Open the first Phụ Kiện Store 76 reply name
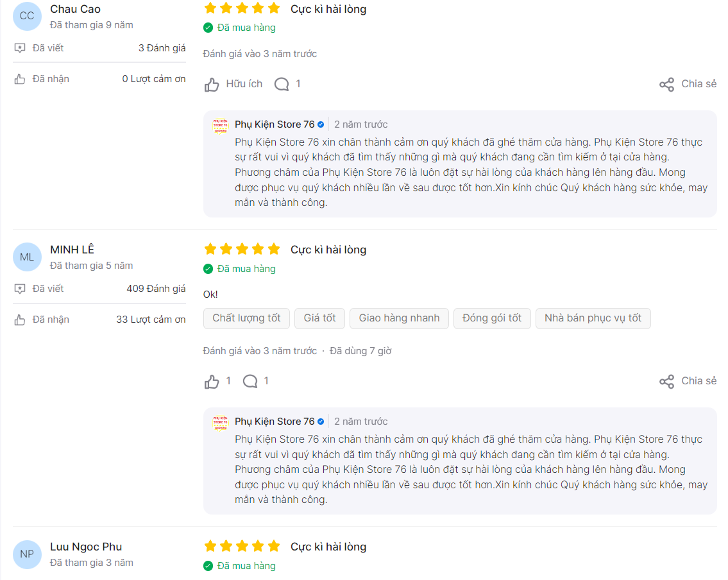The width and height of the screenshot is (728, 580). tap(275, 124)
